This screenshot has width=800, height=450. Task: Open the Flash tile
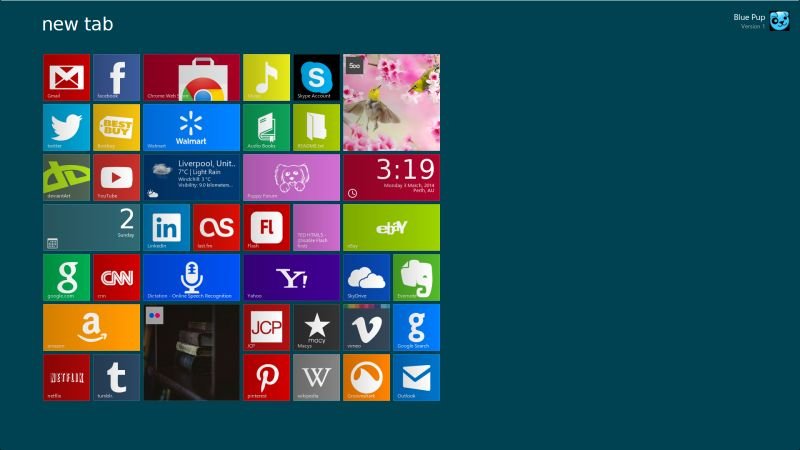pyautogui.click(x=266, y=228)
